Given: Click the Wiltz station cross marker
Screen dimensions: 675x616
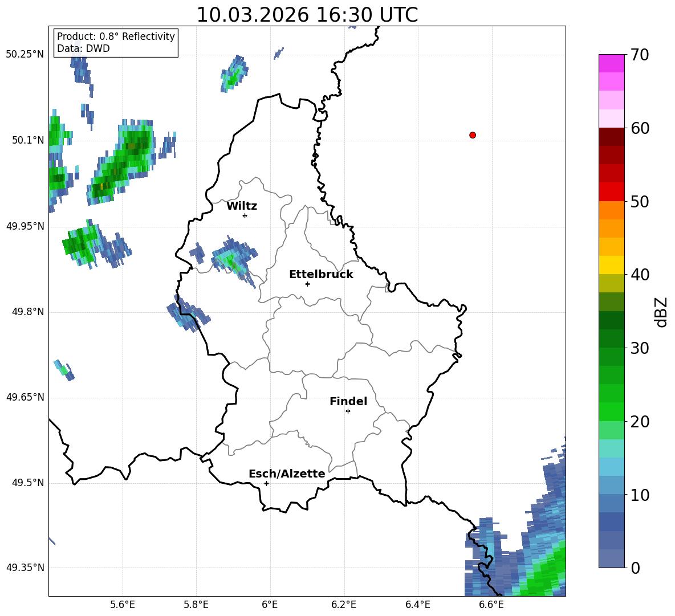Looking at the screenshot, I should (x=245, y=215).
